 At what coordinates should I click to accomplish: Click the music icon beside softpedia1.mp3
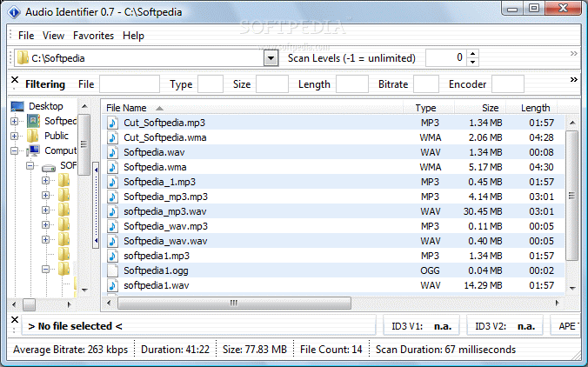[112, 256]
